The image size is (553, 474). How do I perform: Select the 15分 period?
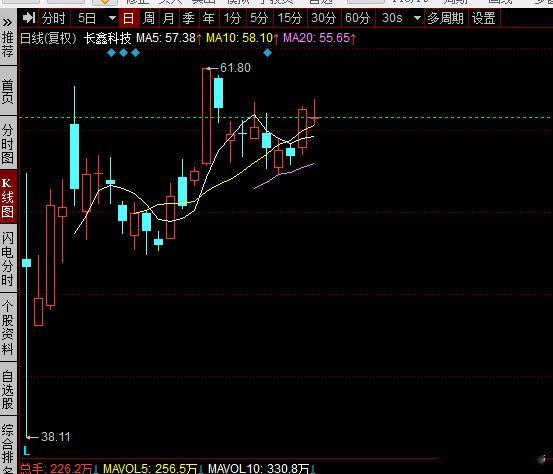click(x=290, y=18)
